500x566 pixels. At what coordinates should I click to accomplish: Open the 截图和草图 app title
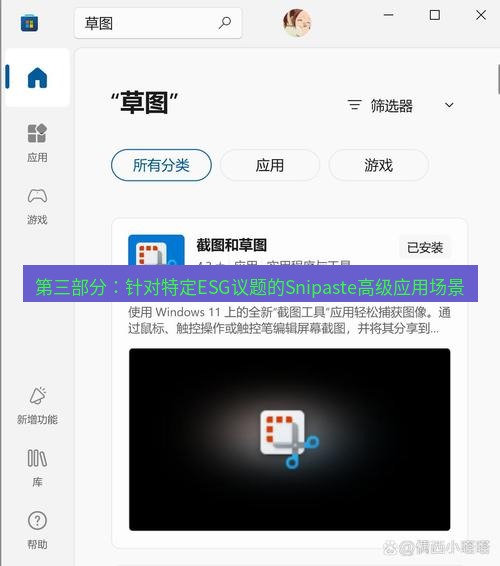[231, 245]
